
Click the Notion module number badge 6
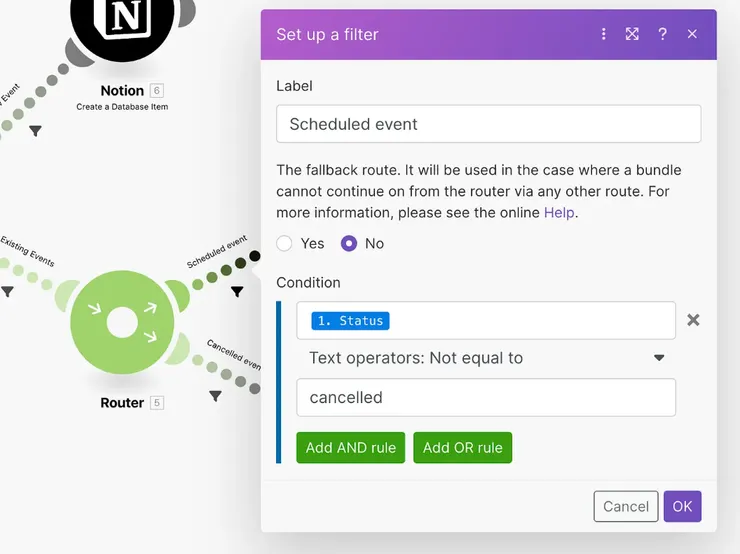point(157,90)
